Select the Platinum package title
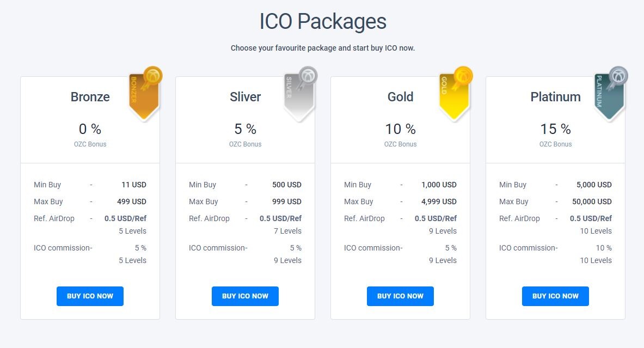 (555, 97)
